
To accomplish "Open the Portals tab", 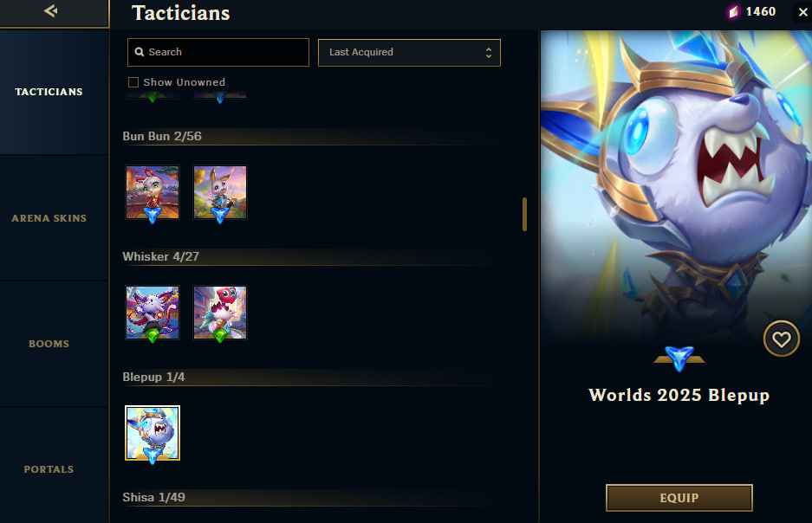I will pos(49,469).
